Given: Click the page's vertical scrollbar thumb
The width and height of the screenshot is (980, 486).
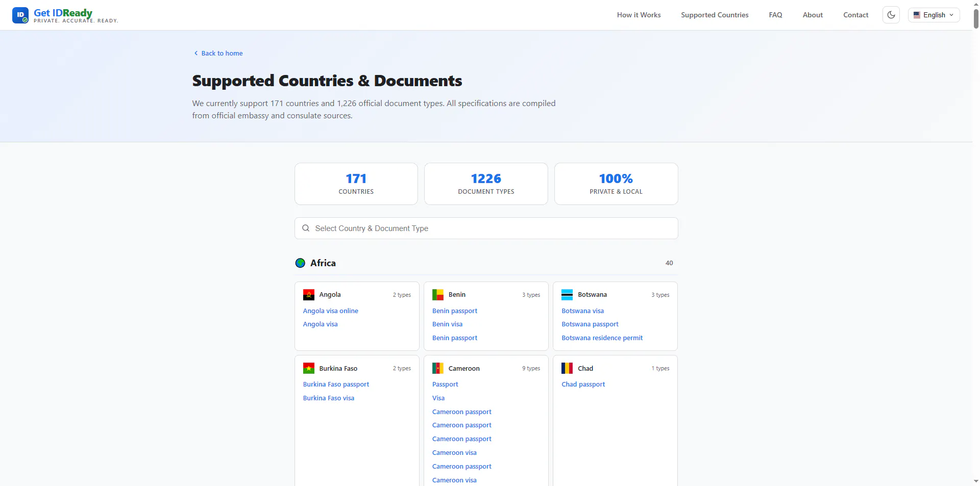Looking at the screenshot, I should 976,18.
